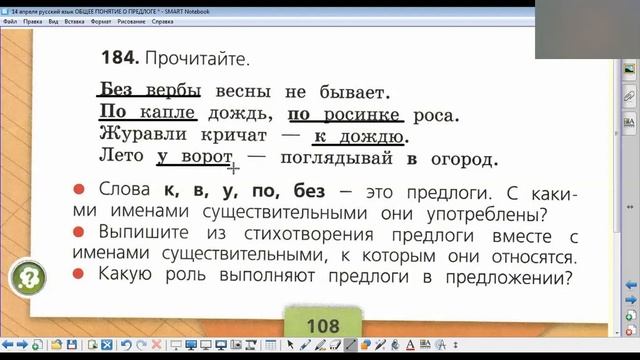The image size is (640, 360).
Task: Click the Screen Shade icon
Action: pyautogui.click(x=176, y=345)
